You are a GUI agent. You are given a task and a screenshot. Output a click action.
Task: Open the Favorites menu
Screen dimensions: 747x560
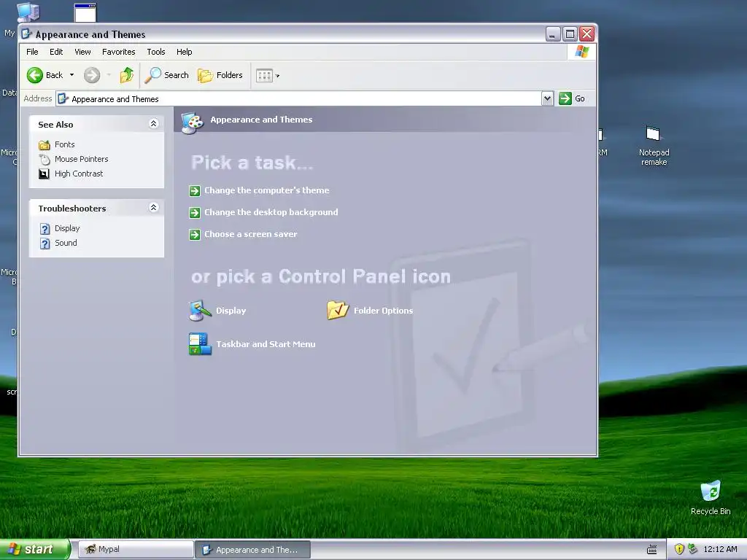click(119, 52)
